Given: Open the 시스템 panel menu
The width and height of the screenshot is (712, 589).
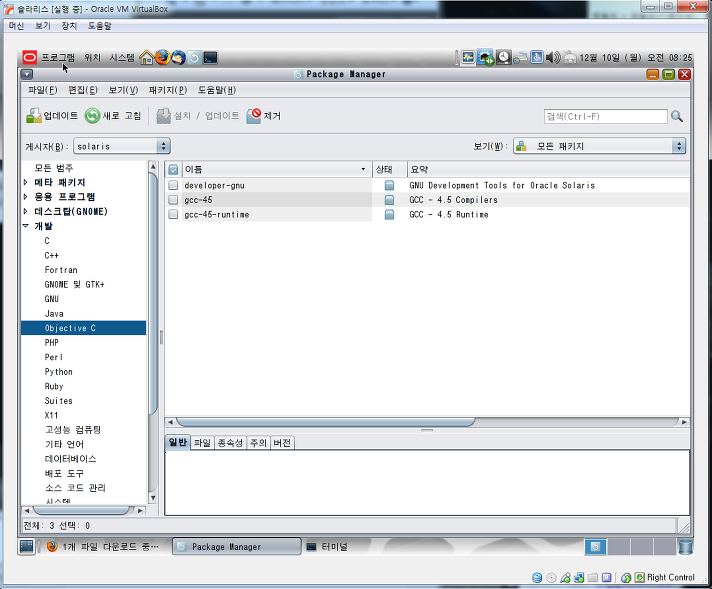Looking at the screenshot, I should coord(122,58).
